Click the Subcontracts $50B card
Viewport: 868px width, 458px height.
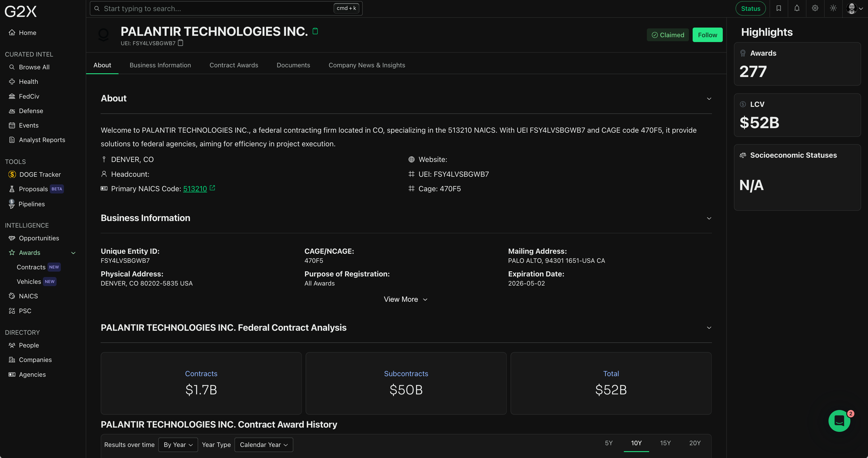406,383
